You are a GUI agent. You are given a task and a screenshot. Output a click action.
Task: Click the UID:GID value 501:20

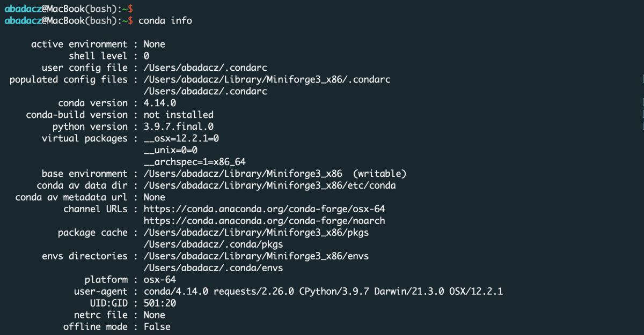point(159,303)
